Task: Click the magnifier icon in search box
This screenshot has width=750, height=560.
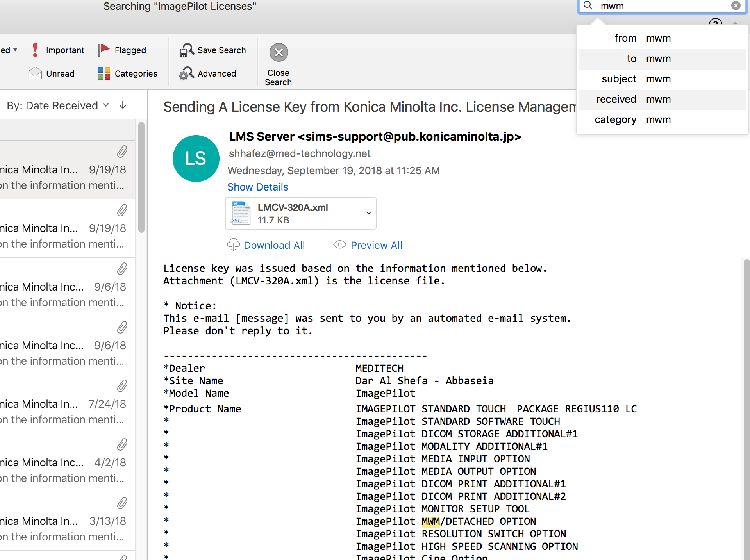Action: [588, 5]
